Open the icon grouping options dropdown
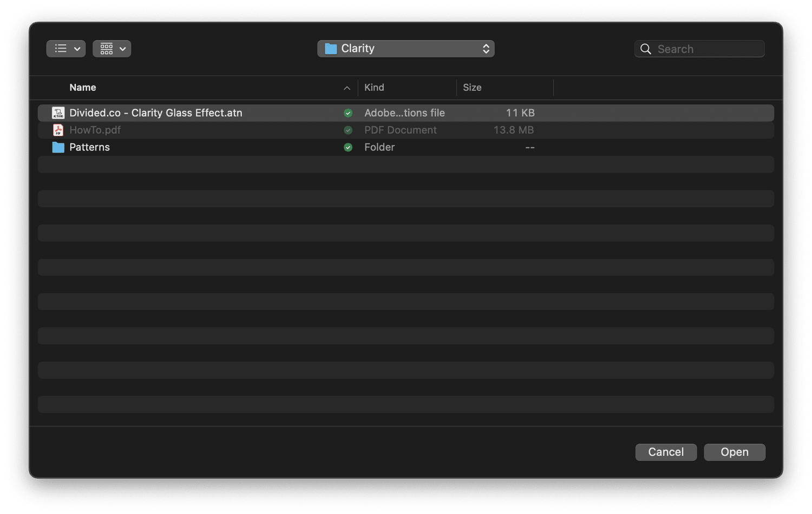 click(x=112, y=49)
